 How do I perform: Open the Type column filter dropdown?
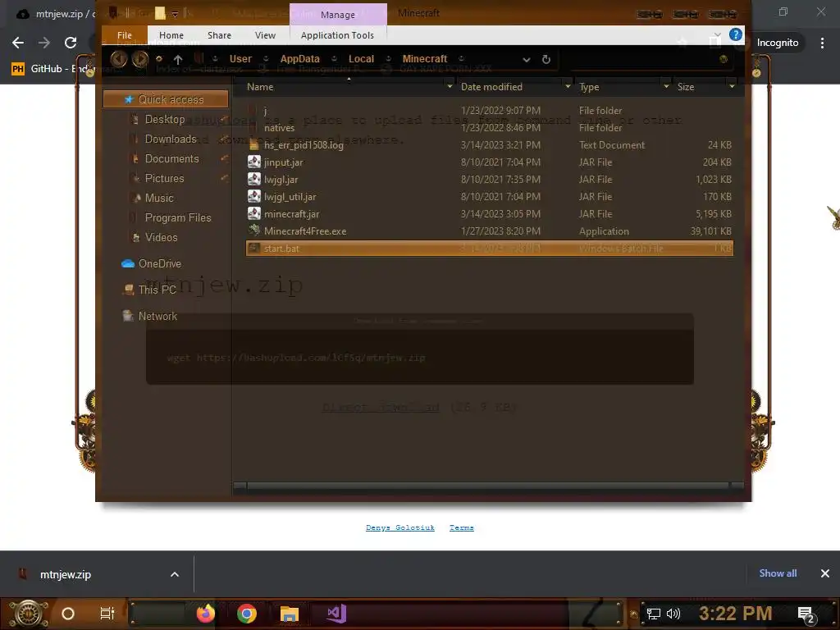coord(666,86)
